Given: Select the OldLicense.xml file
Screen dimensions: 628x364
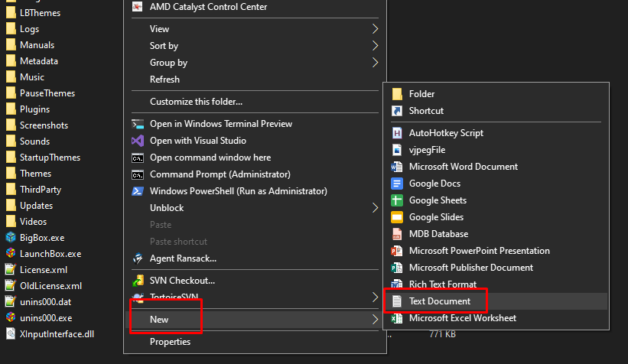Looking at the screenshot, I should tap(44, 285).
